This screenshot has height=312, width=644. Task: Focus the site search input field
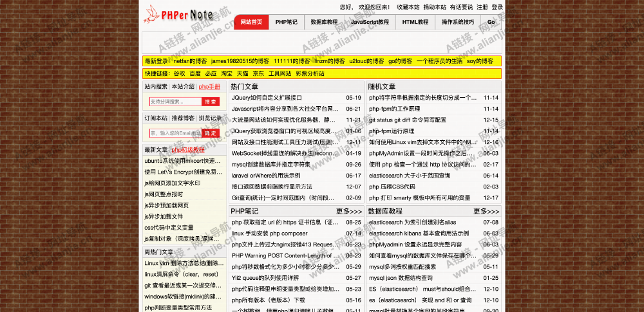(x=175, y=102)
